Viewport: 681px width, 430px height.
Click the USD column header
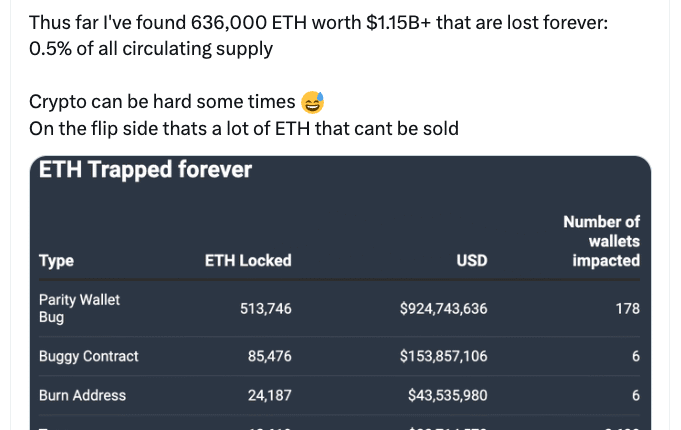[x=472, y=261]
